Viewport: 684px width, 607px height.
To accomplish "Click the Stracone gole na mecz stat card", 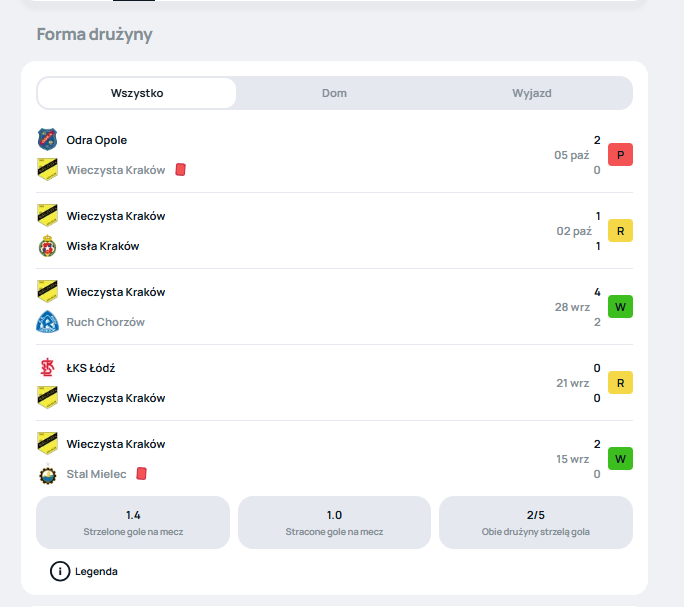I will [x=334, y=522].
